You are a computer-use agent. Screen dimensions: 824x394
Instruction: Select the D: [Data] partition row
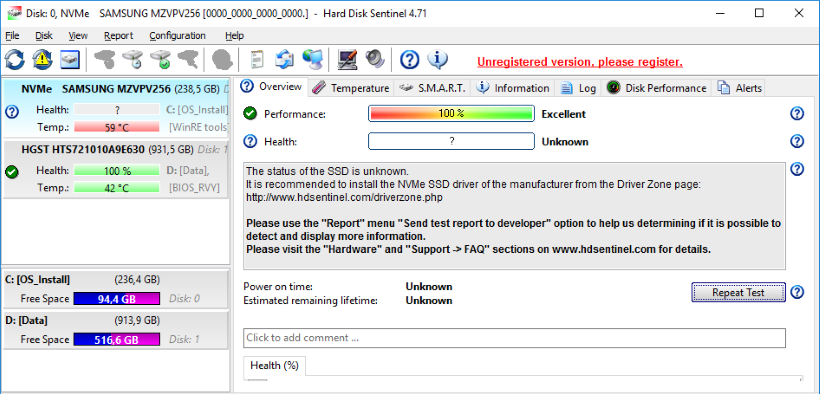pyautogui.click(x=116, y=330)
